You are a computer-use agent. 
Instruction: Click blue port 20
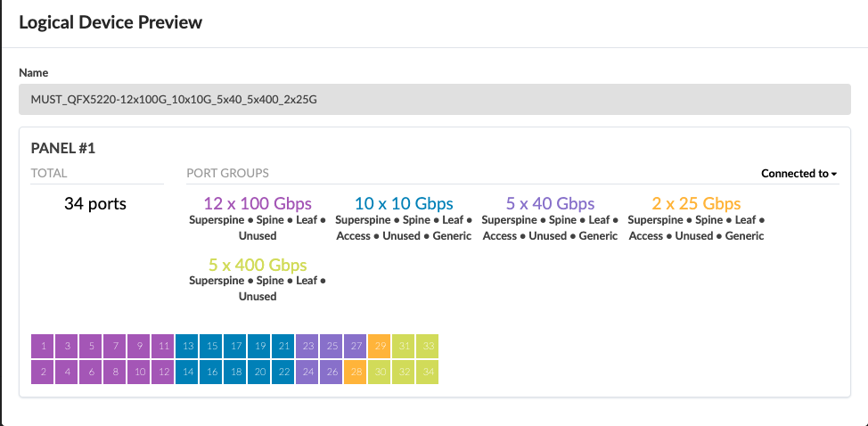[x=259, y=372]
